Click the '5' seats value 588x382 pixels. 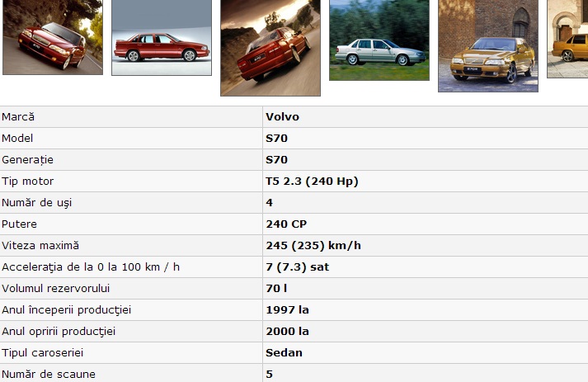[269, 374]
